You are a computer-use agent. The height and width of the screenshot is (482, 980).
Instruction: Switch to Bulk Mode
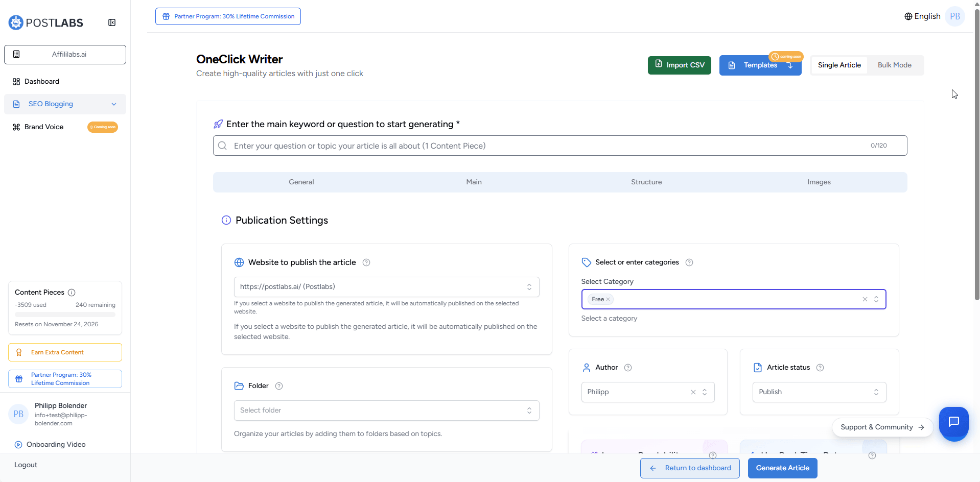894,65
